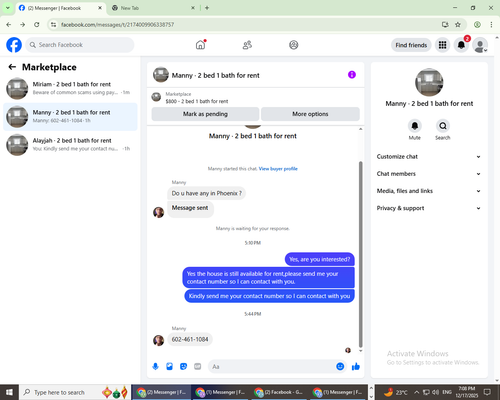Click the message text field Aa
The height and width of the screenshot is (400, 500).
click(x=272, y=367)
